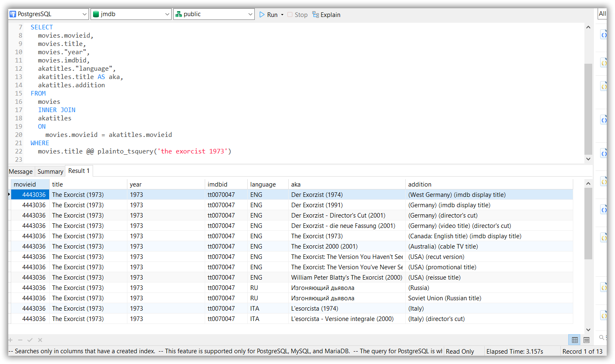Click the add record plus icon
615x364 pixels.
[11, 340]
